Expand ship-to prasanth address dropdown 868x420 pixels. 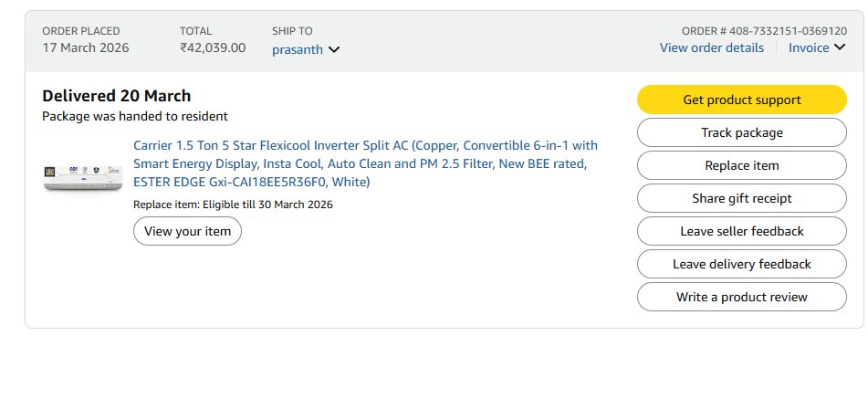coord(306,49)
